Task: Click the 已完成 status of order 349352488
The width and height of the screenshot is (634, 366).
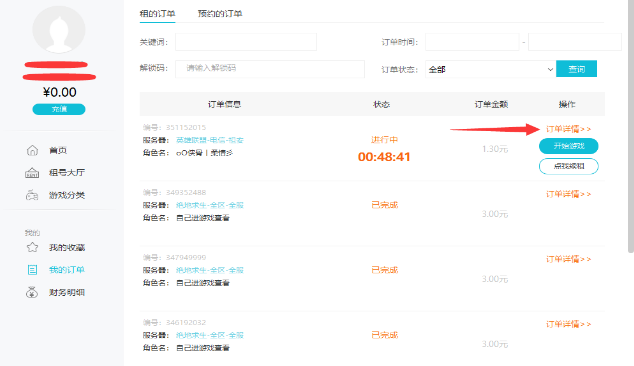Action: tap(385, 205)
